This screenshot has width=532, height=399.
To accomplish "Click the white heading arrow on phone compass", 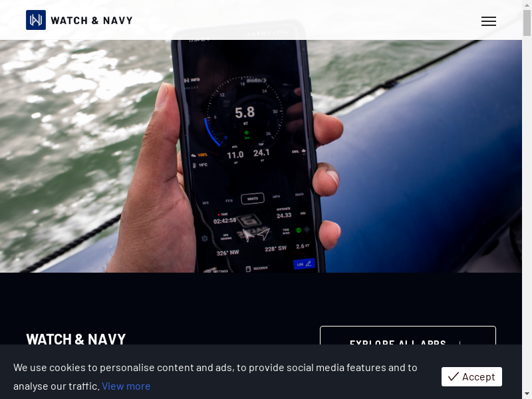I will (x=248, y=235).
